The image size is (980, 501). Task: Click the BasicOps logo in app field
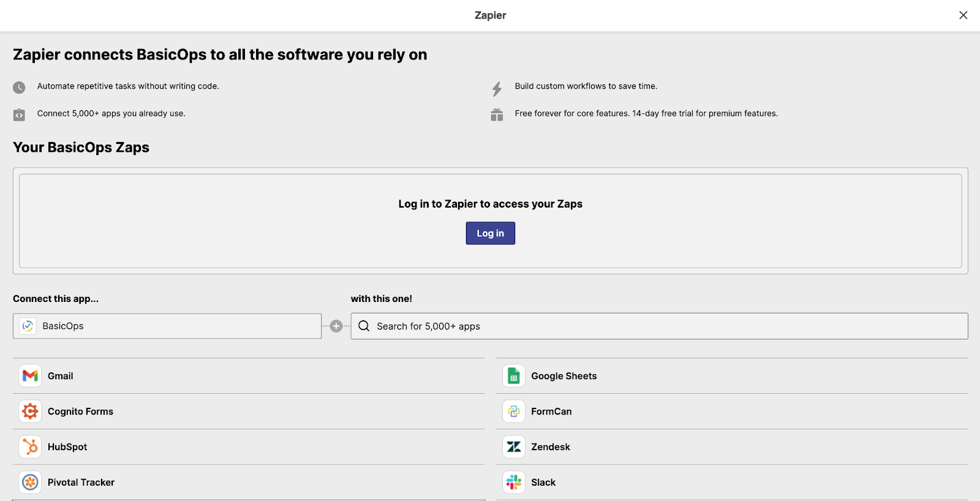(28, 326)
